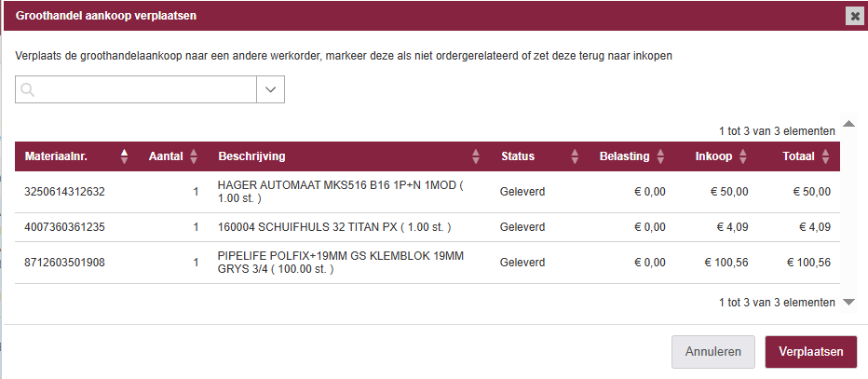The width and height of the screenshot is (868, 379).
Task: Sort by Aantal column sort icon
Action: [194, 156]
